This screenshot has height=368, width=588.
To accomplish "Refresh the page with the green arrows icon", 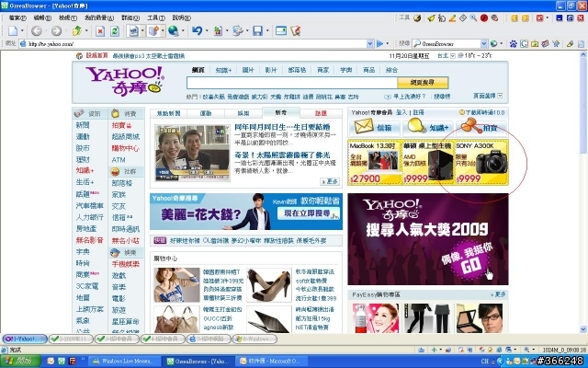I will click(x=115, y=31).
